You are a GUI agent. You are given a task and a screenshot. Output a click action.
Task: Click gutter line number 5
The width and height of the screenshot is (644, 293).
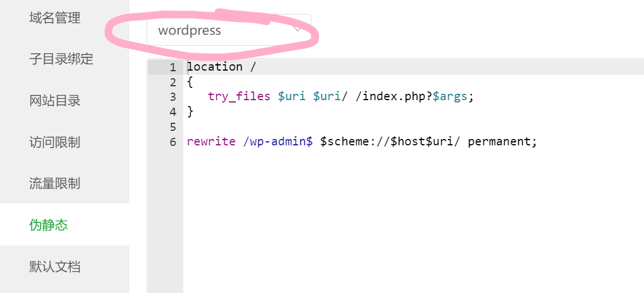pos(172,127)
